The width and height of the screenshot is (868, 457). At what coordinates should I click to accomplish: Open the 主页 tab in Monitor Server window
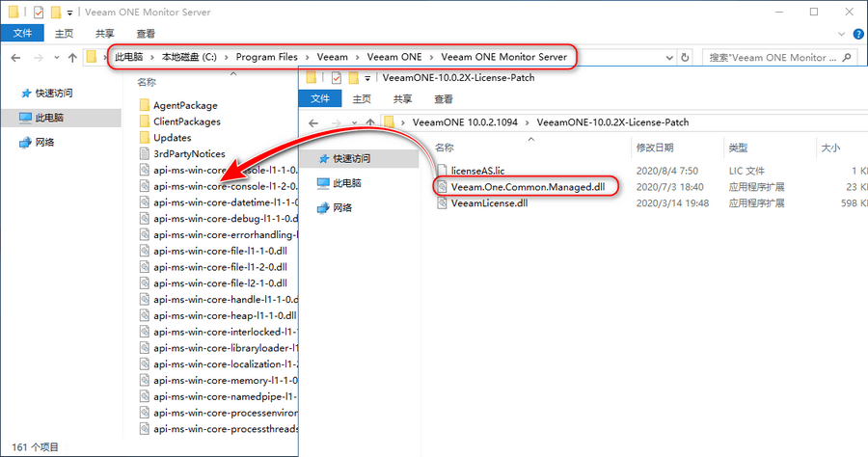pos(64,34)
